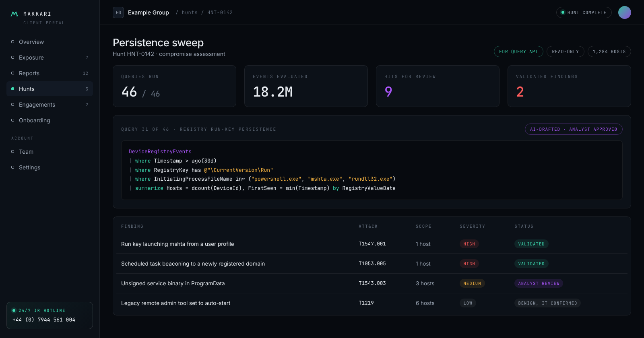This screenshot has width=644, height=338.
Task: Click the Benign, IT Confirmed status tag
Action: pos(547,303)
